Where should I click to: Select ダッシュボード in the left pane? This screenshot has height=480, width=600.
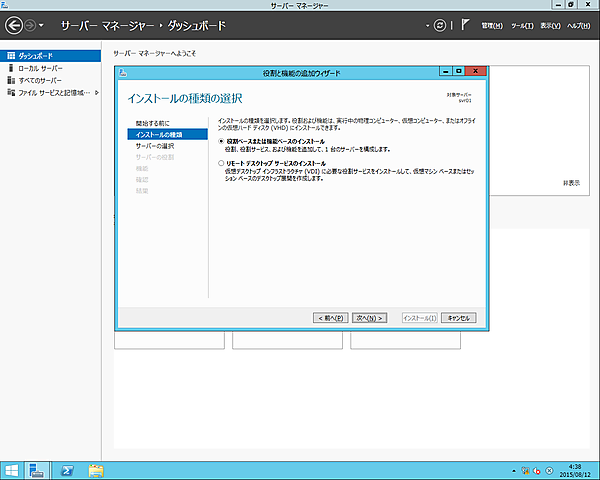[x=51, y=56]
